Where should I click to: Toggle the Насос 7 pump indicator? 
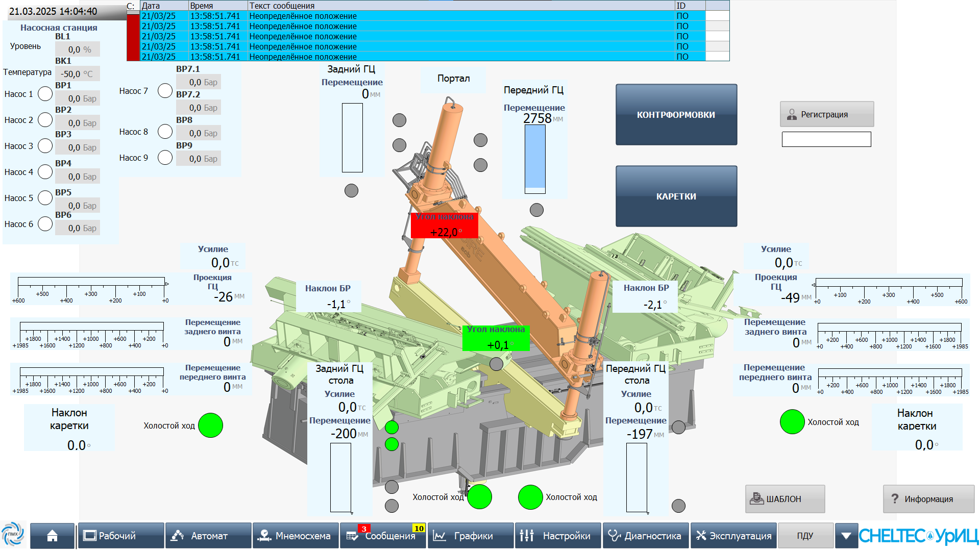tap(165, 91)
